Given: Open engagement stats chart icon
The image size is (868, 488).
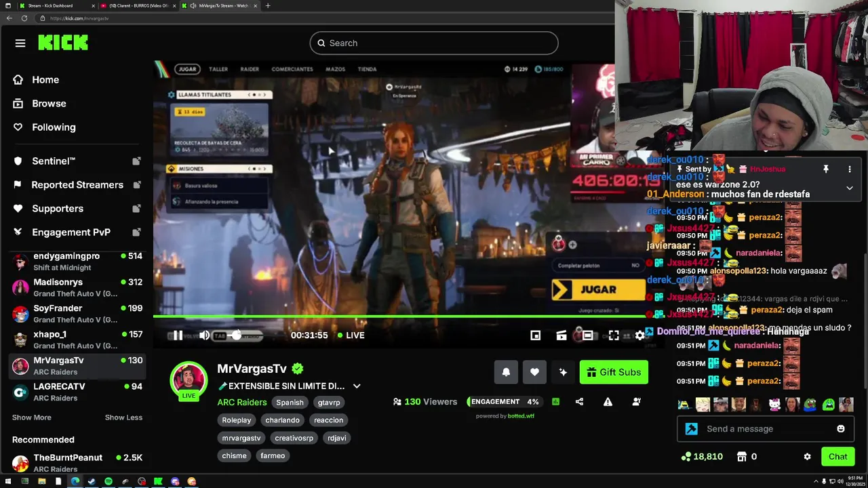Looking at the screenshot, I should tap(555, 402).
